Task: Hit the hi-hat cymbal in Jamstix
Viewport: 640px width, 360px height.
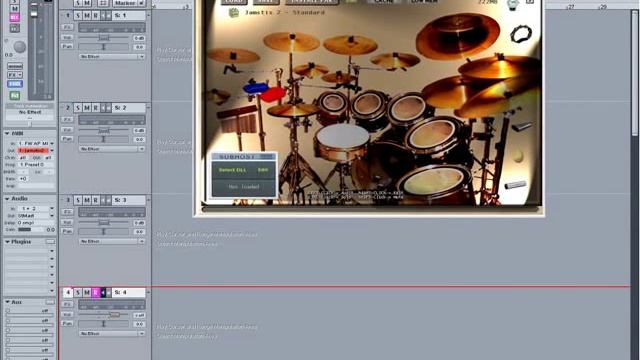Action: [292, 110]
